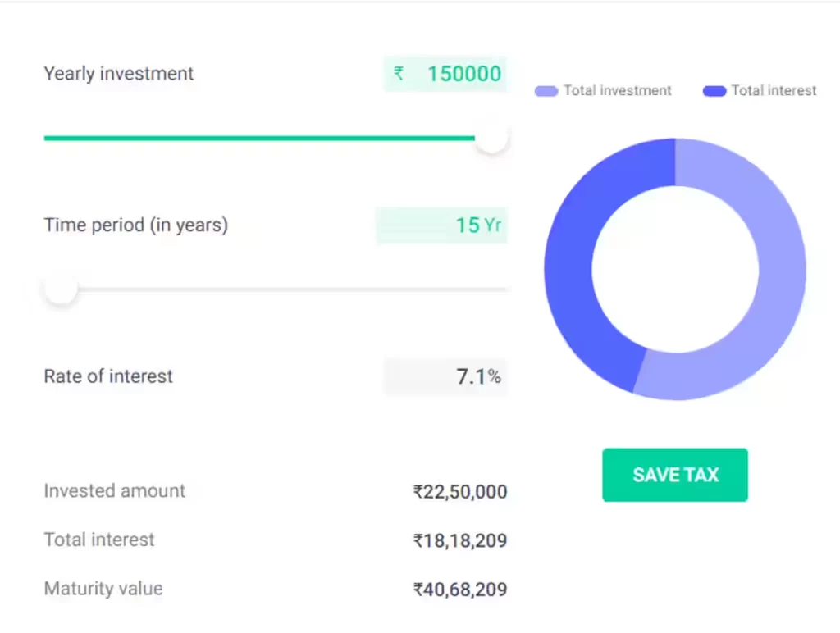Click the Rate of interest label

pos(108,376)
